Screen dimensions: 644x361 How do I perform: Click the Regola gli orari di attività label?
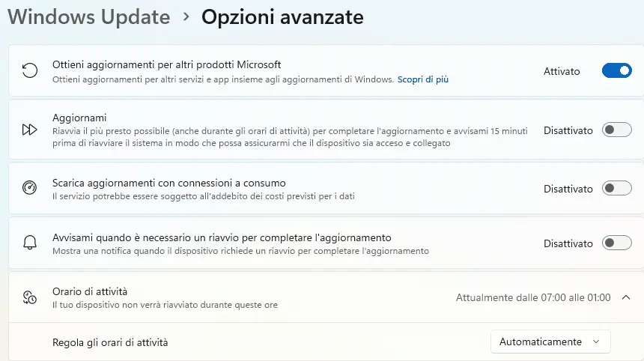click(110, 342)
